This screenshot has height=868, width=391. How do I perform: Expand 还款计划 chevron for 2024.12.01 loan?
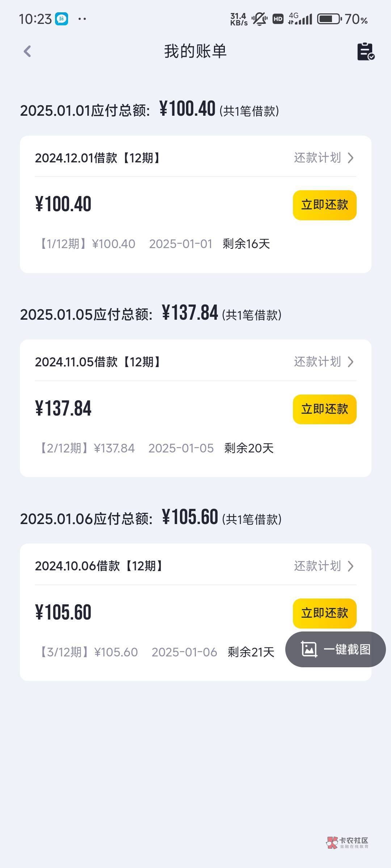point(350,158)
